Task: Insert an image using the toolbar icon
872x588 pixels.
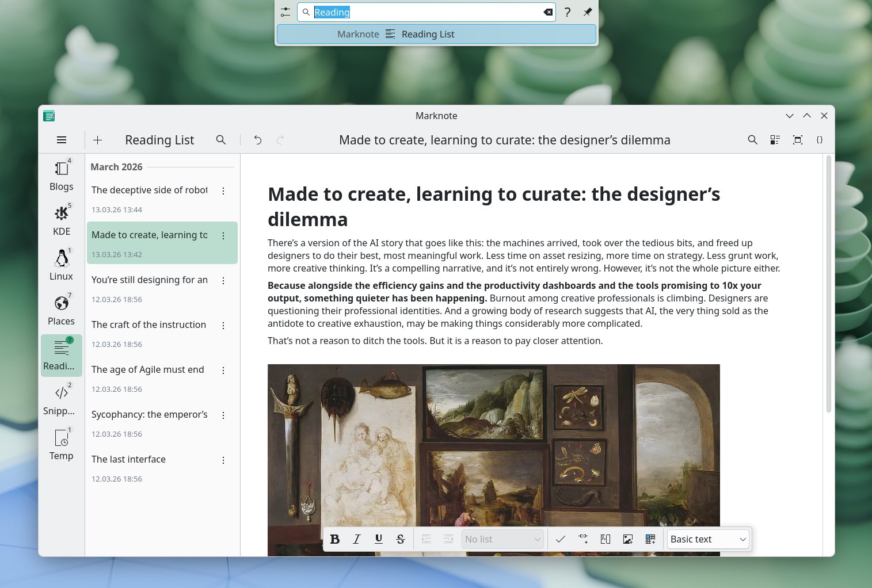Action: click(627, 539)
